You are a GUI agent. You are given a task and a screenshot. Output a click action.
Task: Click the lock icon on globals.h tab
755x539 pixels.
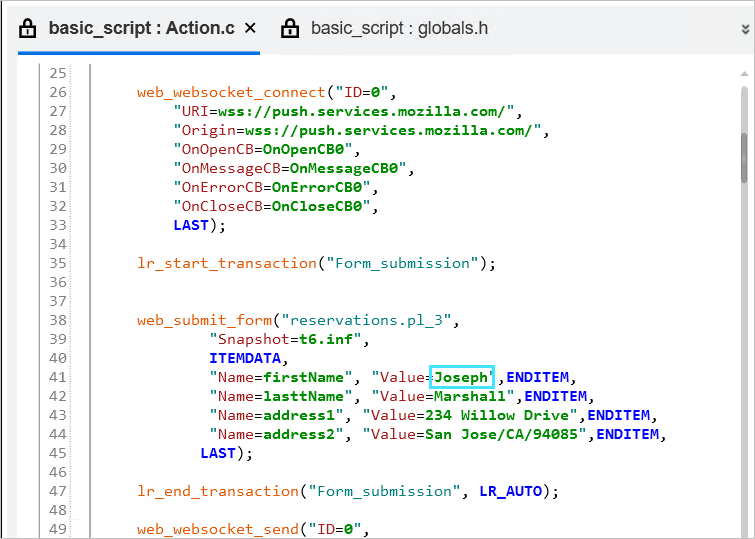pos(290,28)
